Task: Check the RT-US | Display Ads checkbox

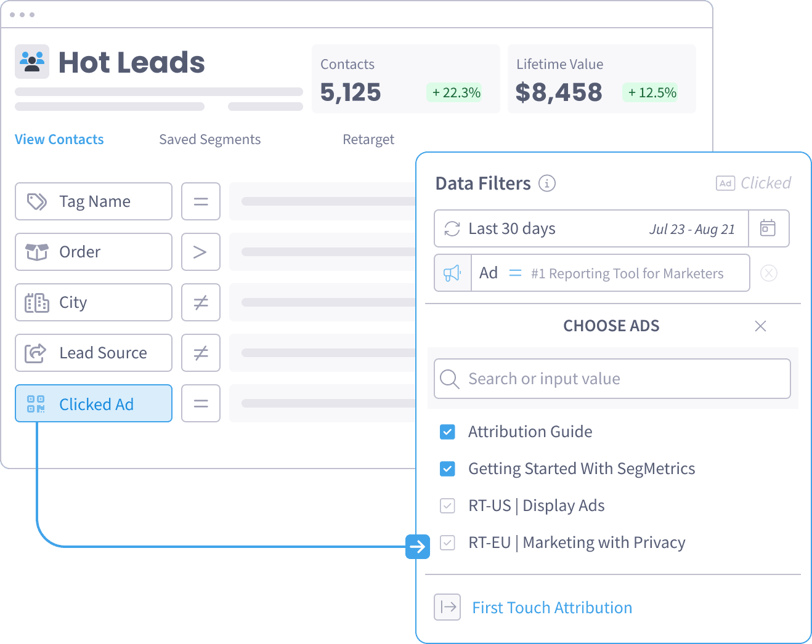Action: click(448, 506)
